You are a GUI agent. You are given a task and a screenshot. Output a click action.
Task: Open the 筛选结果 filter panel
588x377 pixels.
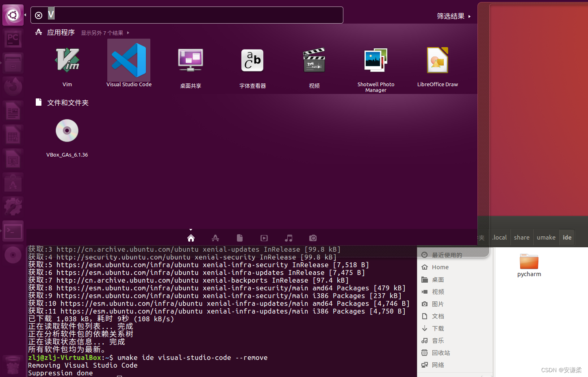450,15
